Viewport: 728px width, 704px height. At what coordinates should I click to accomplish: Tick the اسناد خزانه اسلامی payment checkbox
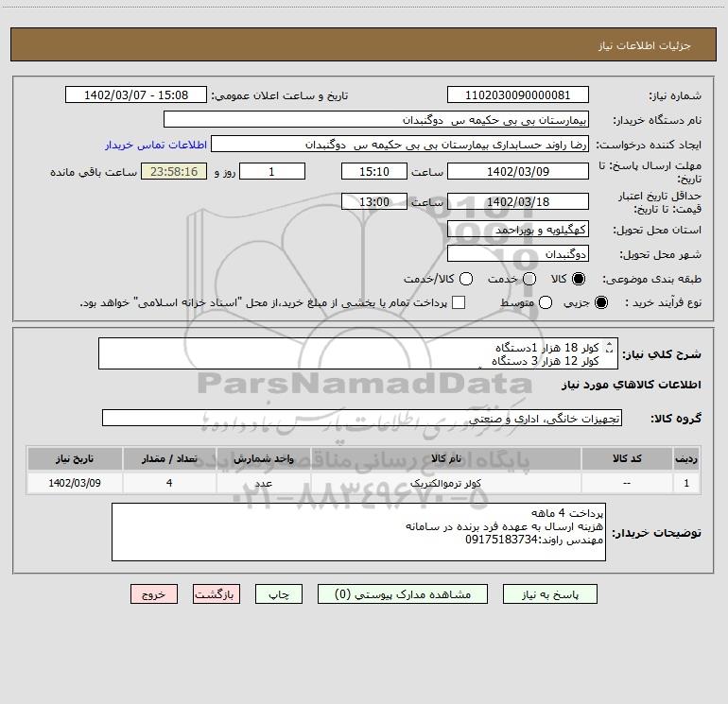459,302
